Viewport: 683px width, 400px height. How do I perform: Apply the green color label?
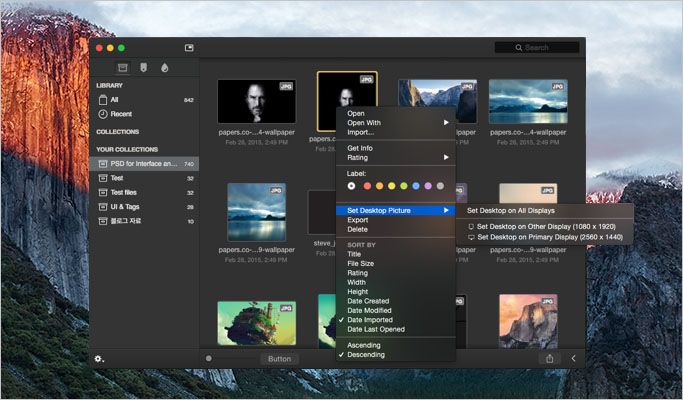(x=404, y=186)
